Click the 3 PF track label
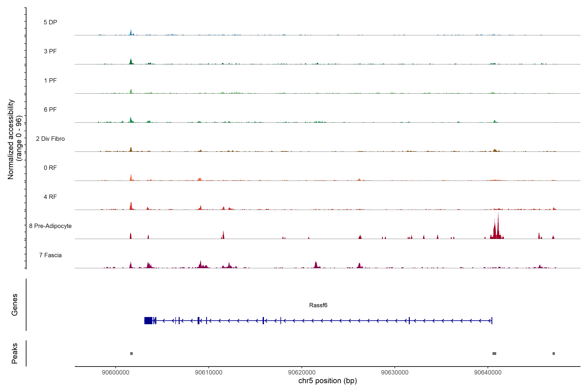This screenshot has height=392, width=588. [50, 51]
